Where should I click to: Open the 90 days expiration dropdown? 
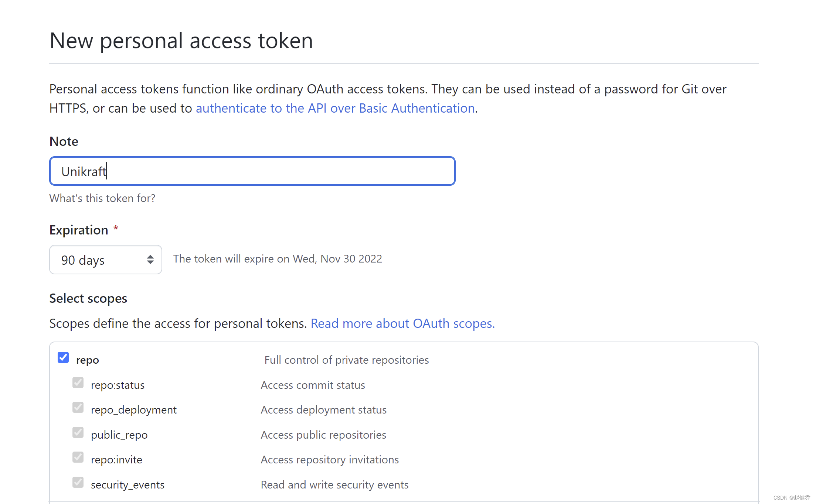pos(105,260)
